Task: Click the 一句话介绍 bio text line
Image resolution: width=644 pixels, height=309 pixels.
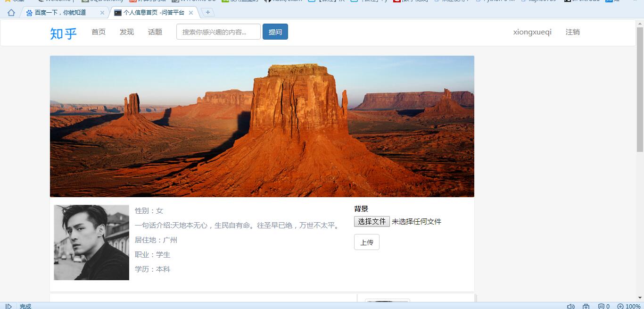Action: [238, 225]
